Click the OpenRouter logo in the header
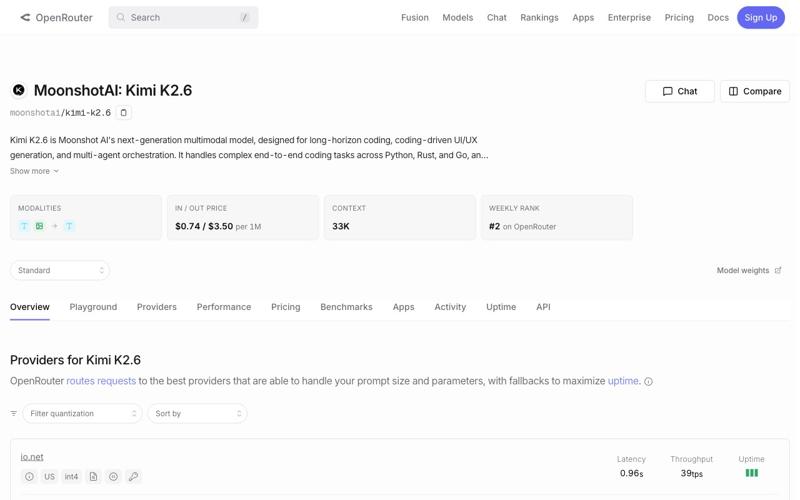This screenshot has width=800, height=500. (56, 17)
